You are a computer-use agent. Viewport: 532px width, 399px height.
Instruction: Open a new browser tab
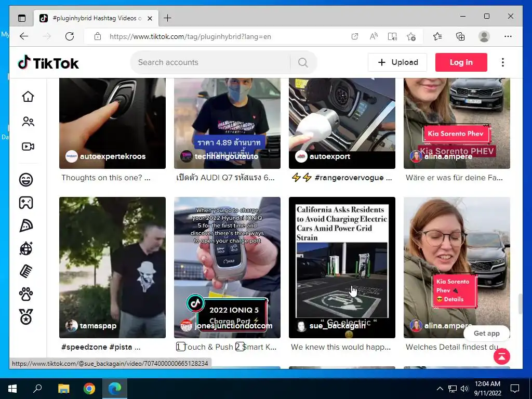(x=168, y=18)
